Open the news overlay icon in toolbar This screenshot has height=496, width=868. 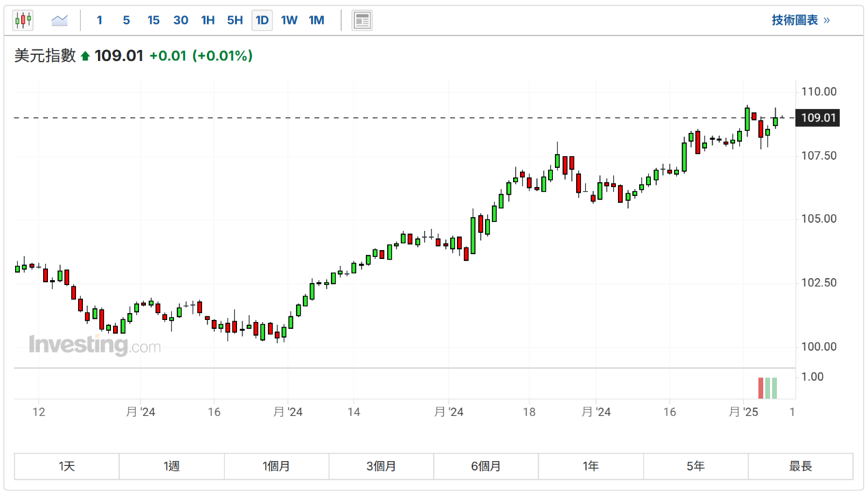(362, 21)
